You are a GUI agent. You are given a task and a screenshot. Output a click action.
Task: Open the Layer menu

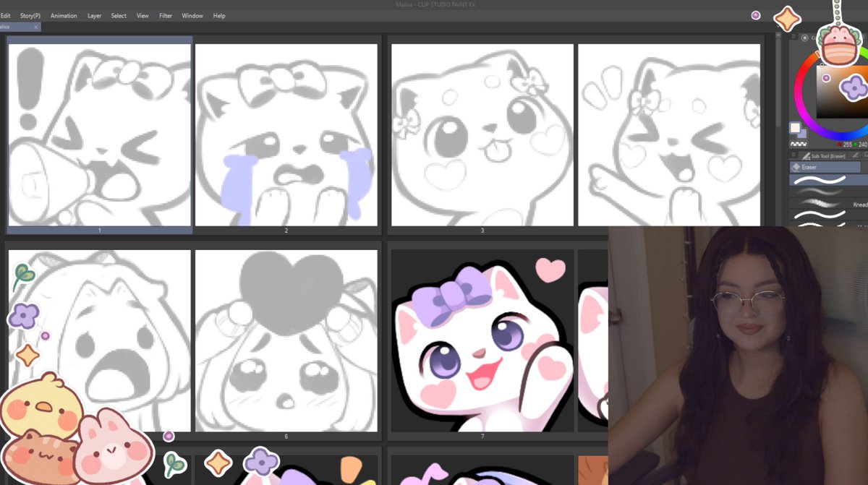(x=94, y=15)
